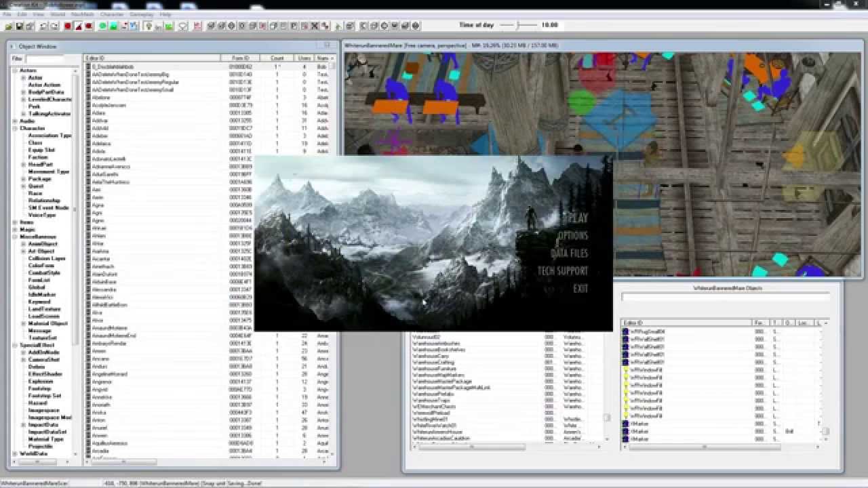Open the Gameplay menu

[x=142, y=14]
